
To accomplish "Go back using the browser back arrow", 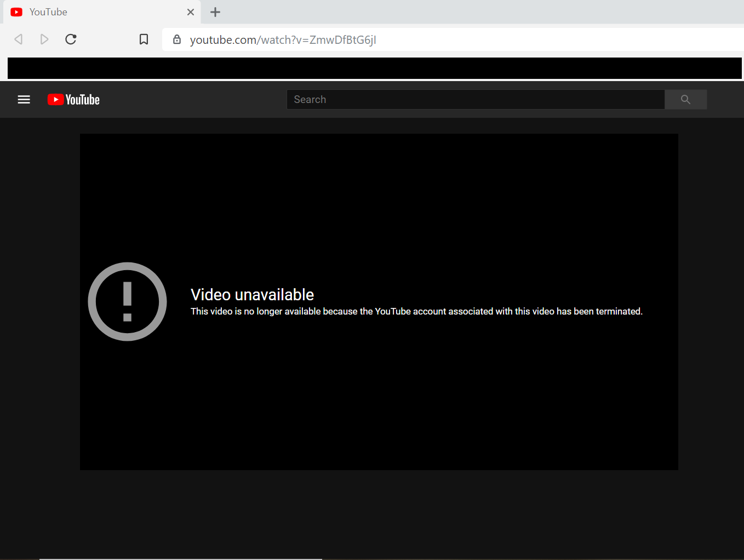I will click(x=19, y=39).
